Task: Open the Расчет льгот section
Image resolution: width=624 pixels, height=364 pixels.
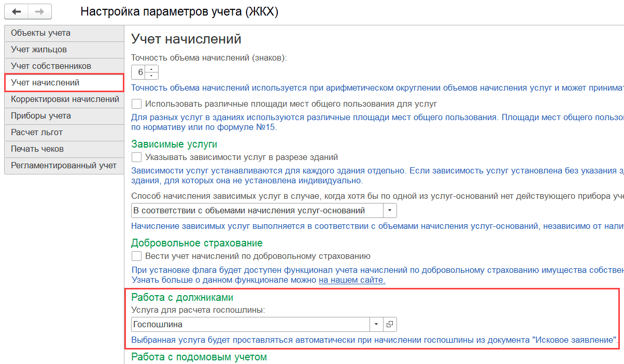Action: (x=62, y=132)
